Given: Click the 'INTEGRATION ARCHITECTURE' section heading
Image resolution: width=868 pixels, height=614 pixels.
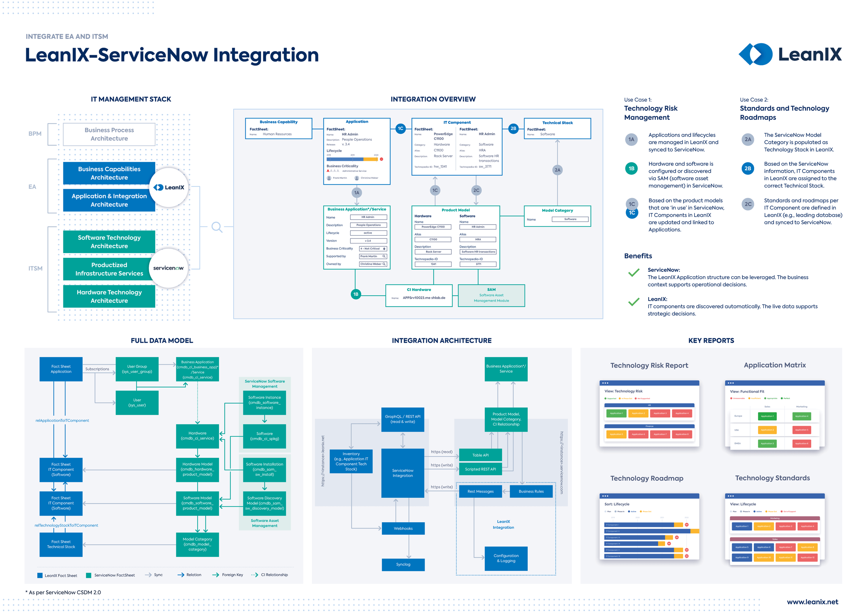Looking at the screenshot, I should click(x=441, y=340).
